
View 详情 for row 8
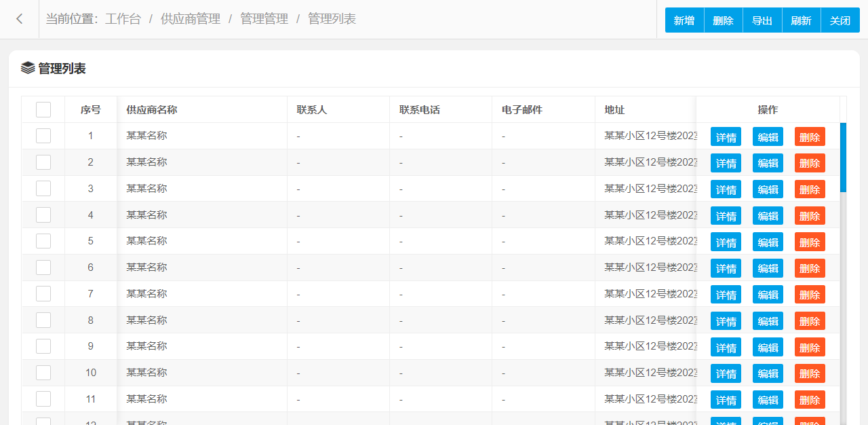tap(726, 321)
